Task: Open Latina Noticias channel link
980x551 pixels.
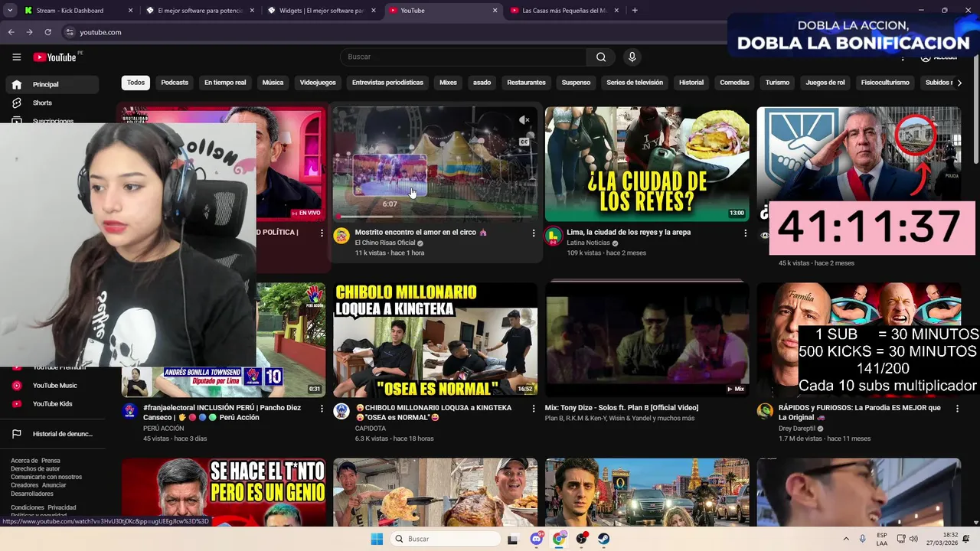Action: point(588,243)
